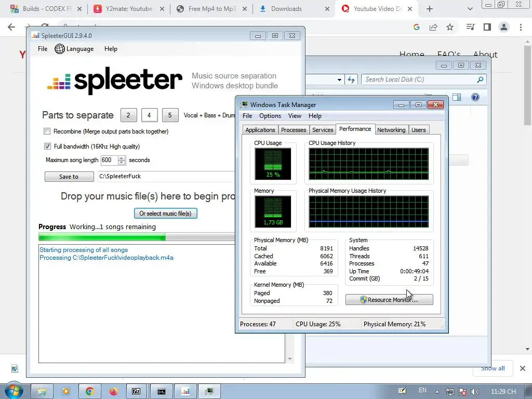Screen dimensions: 532x399
Task: Close Chrome downloads bar with X
Action: 523,368
